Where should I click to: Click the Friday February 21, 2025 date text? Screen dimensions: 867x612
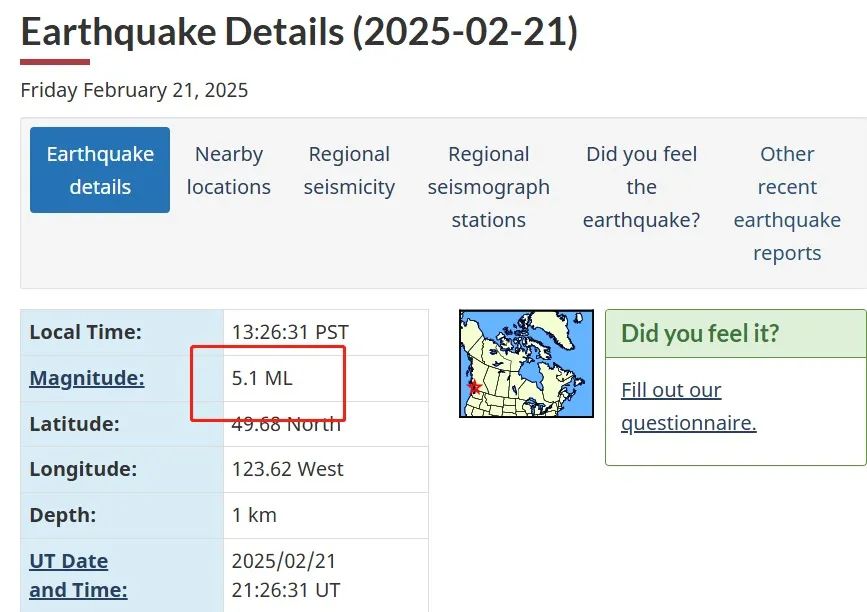pos(134,90)
